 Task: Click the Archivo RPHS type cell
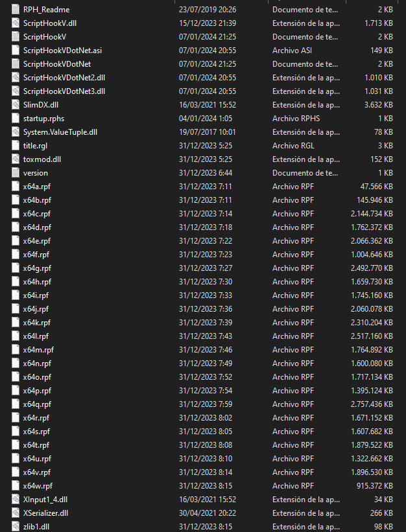coord(296,119)
